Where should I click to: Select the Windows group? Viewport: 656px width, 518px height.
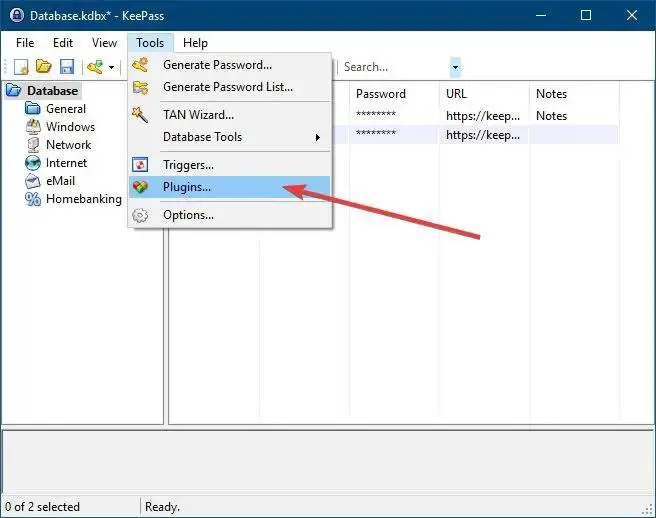[x=70, y=127]
